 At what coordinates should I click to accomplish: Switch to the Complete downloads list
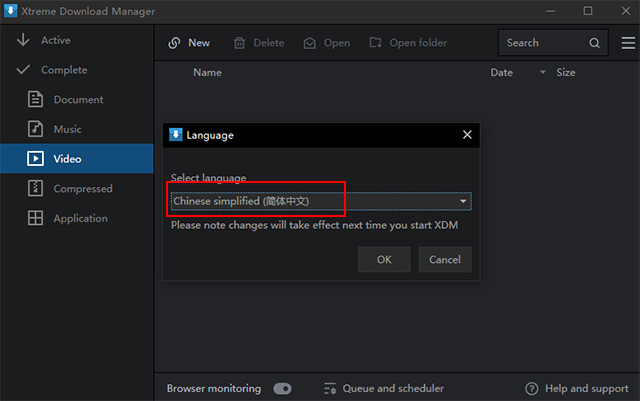point(63,70)
